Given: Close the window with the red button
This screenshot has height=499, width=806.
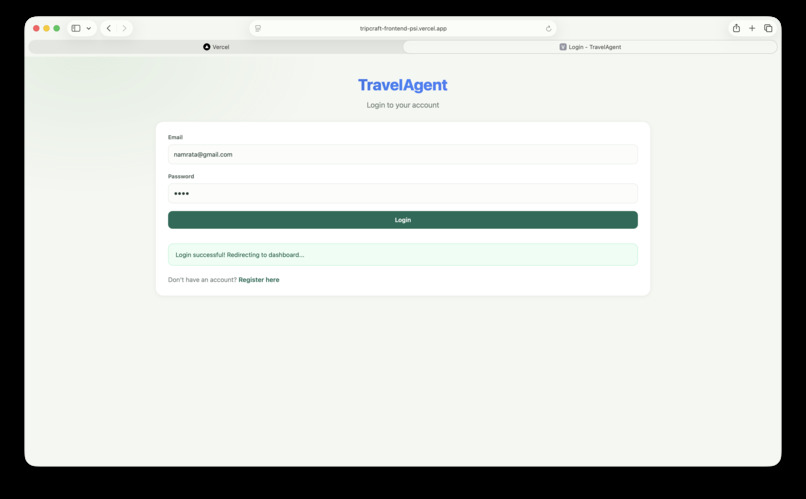Looking at the screenshot, I should [x=36, y=28].
